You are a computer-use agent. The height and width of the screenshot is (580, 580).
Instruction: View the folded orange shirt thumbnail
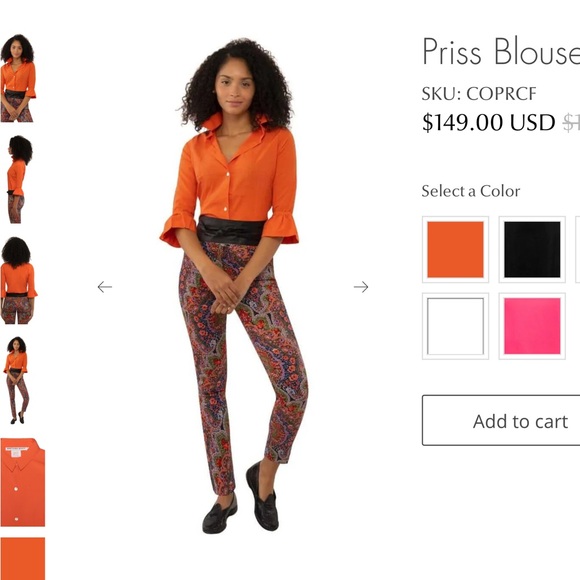coord(23,482)
